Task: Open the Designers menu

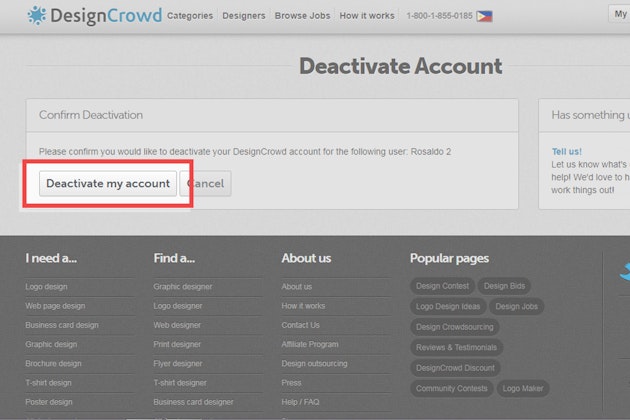Action: pyautogui.click(x=244, y=16)
